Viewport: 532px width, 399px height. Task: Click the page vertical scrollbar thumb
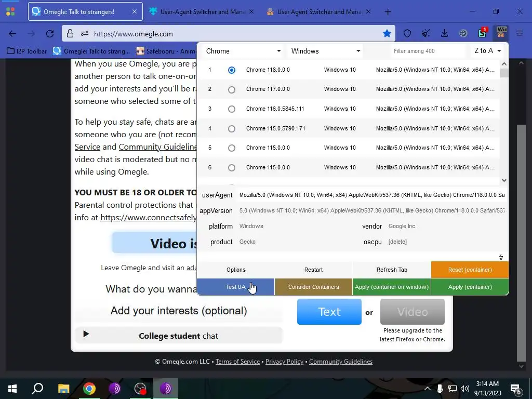[521, 243]
